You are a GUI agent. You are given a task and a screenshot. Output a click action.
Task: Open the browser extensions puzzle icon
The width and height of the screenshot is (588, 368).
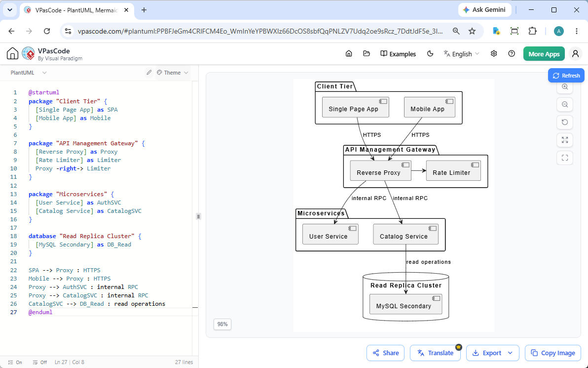coord(532,31)
